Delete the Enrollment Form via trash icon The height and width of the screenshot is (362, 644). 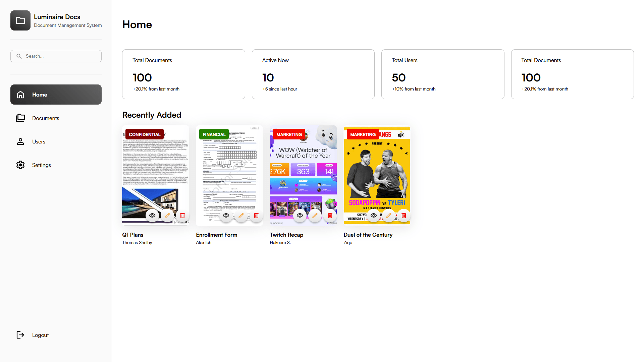pos(256,216)
